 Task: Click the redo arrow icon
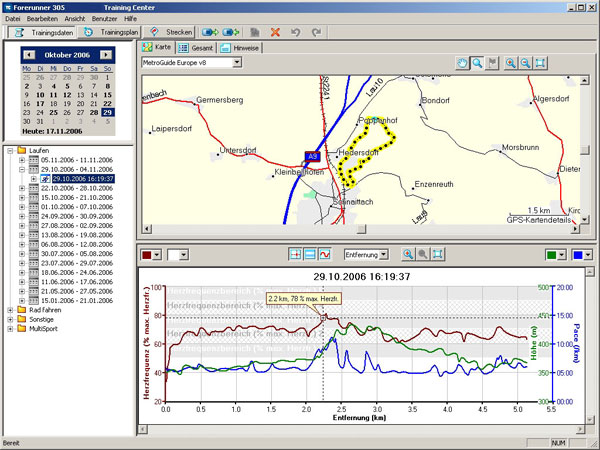point(316,33)
